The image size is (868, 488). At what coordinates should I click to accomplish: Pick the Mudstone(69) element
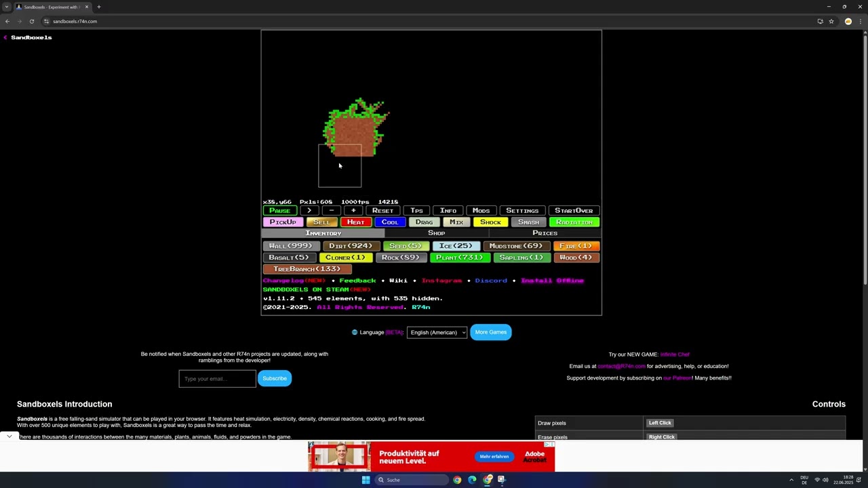click(516, 246)
